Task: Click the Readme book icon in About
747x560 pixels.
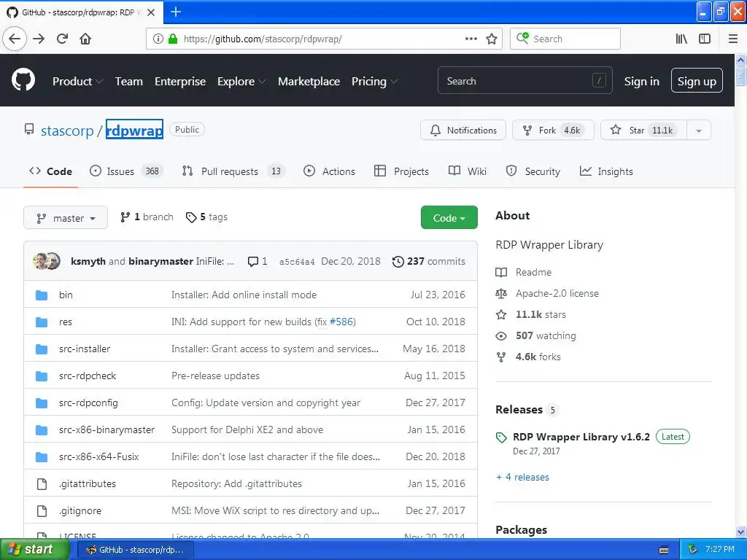Action: click(x=501, y=273)
